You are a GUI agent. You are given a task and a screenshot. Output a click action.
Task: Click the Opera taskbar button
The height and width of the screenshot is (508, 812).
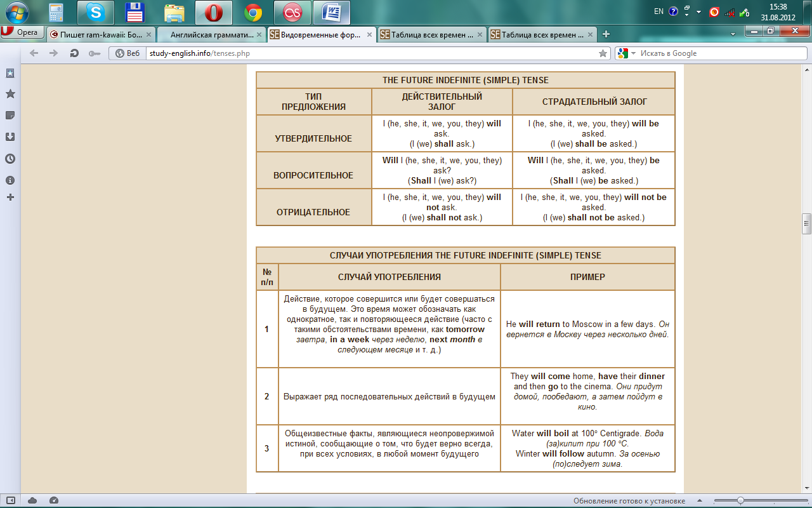tap(213, 11)
